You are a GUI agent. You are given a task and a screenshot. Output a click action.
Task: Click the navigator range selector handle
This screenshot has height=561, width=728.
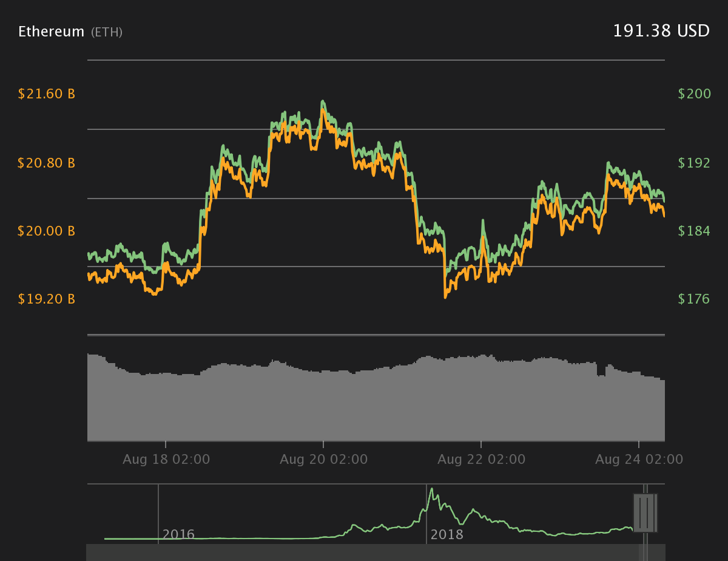644,513
